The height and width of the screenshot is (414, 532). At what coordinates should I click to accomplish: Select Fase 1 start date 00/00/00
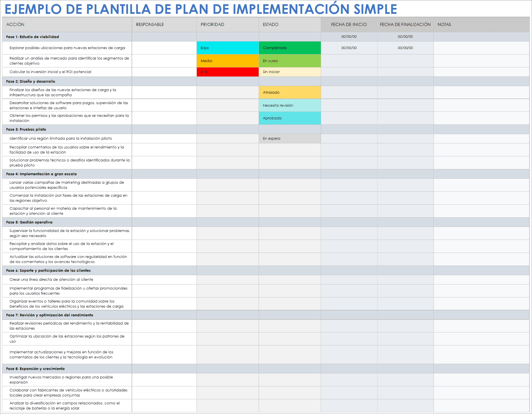(349, 37)
